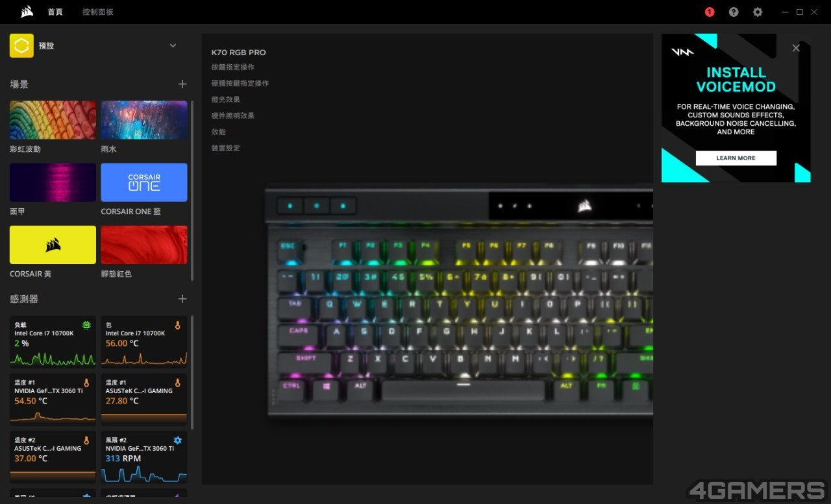This screenshot has height=504, width=831.
Task: Open the CPU load 2 % sensor card
Action: [x=53, y=342]
